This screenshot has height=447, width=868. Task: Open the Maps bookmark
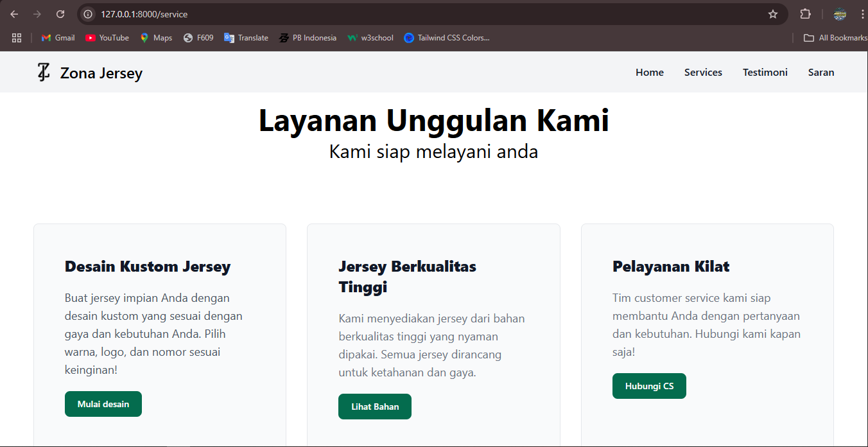click(x=156, y=38)
